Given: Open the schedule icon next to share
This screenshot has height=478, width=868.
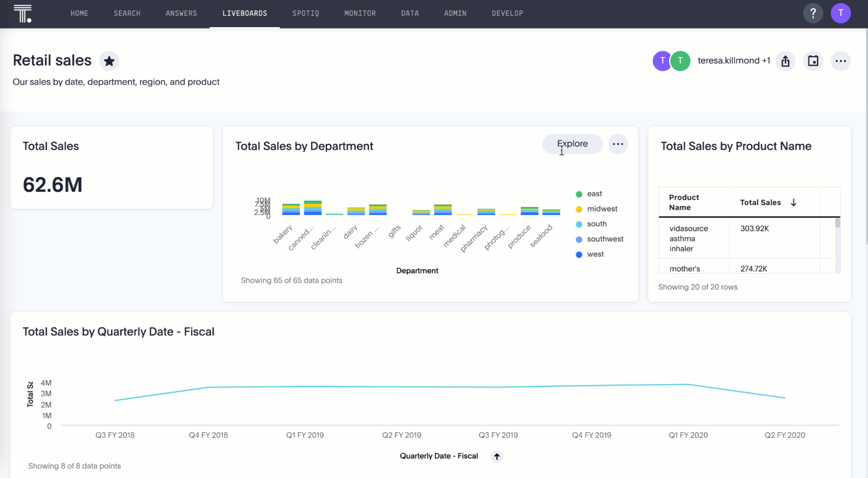Looking at the screenshot, I should coord(813,61).
